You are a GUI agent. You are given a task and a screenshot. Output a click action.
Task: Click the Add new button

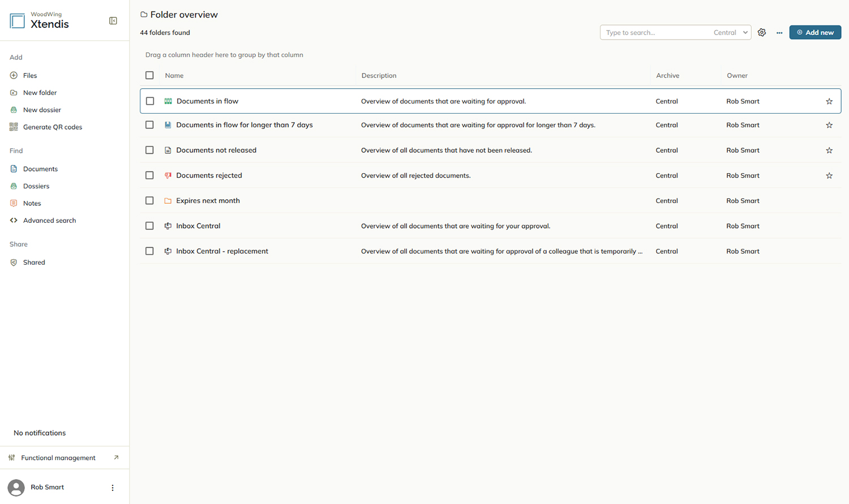click(815, 32)
